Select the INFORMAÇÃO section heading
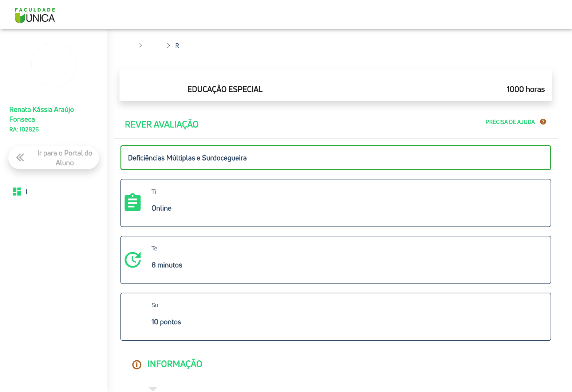This screenshot has height=392, width=572. (x=174, y=364)
